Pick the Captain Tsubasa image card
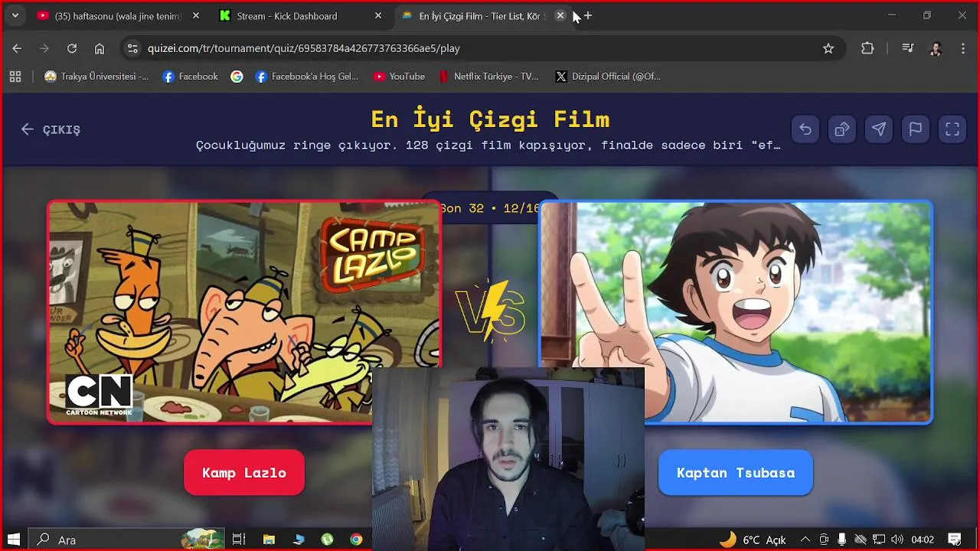Screen dimensions: 980x551 [x=736, y=311]
